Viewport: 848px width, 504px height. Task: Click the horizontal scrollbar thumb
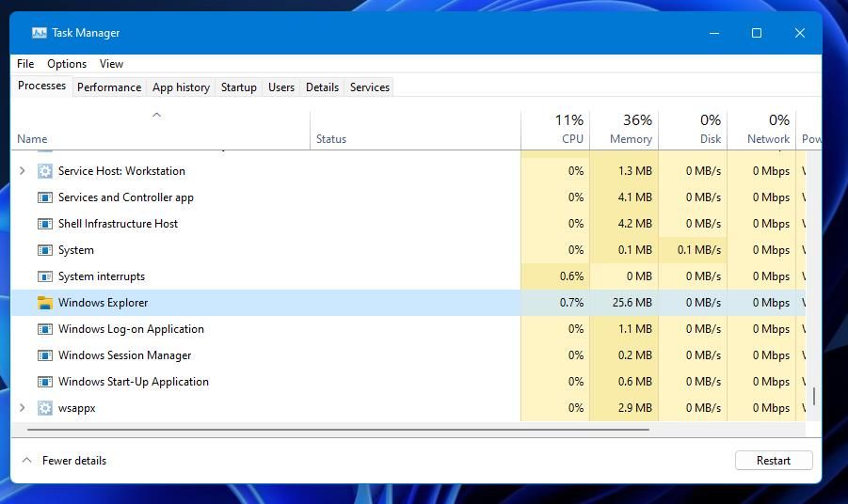click(x=338, y=430)
